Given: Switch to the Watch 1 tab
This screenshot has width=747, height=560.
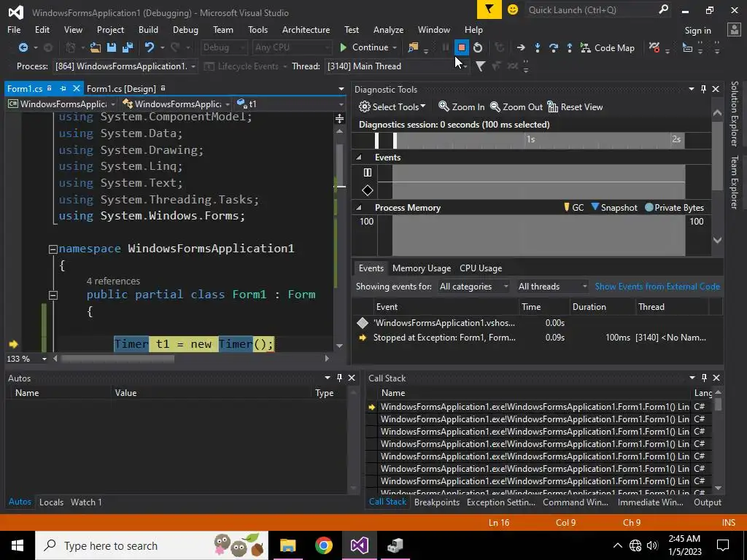Looking at the screenshot, I should [86, 502].
